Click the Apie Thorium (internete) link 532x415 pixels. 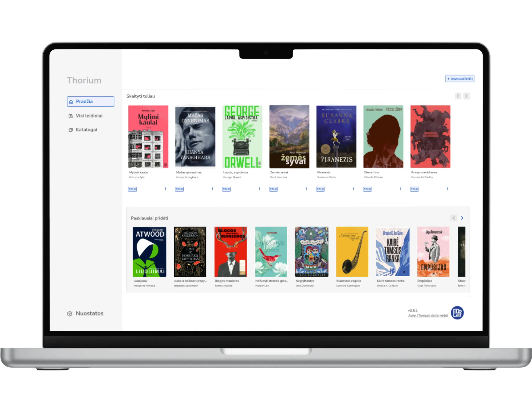[x=428, y=315]
